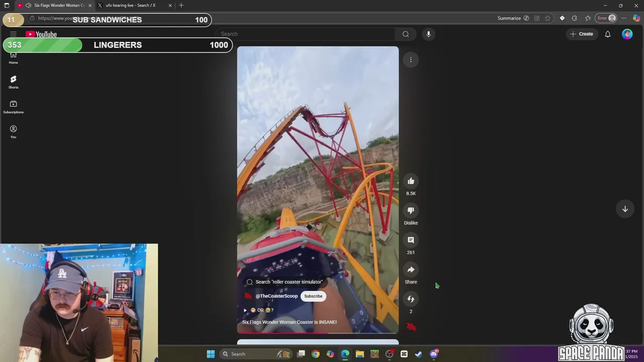Share the Short video

[x=411, y=270]
